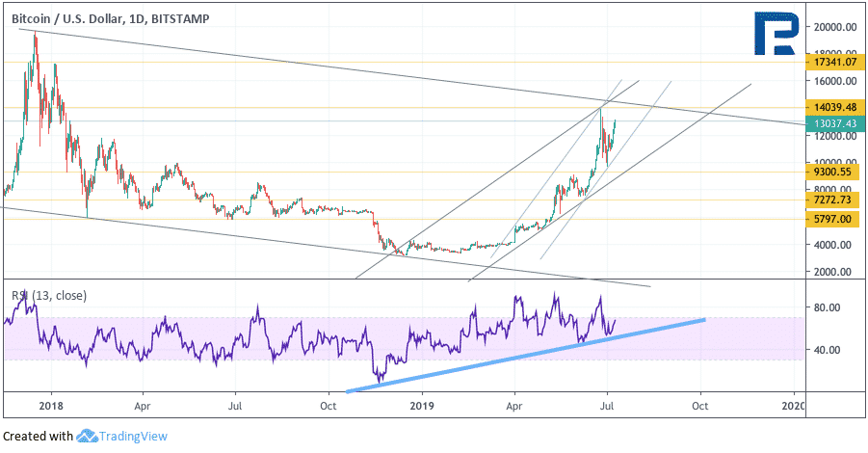The width and height of the screenshot is (868, 453).
Task: Select the 14039.48 price level label
Action: tap(832, 107)
